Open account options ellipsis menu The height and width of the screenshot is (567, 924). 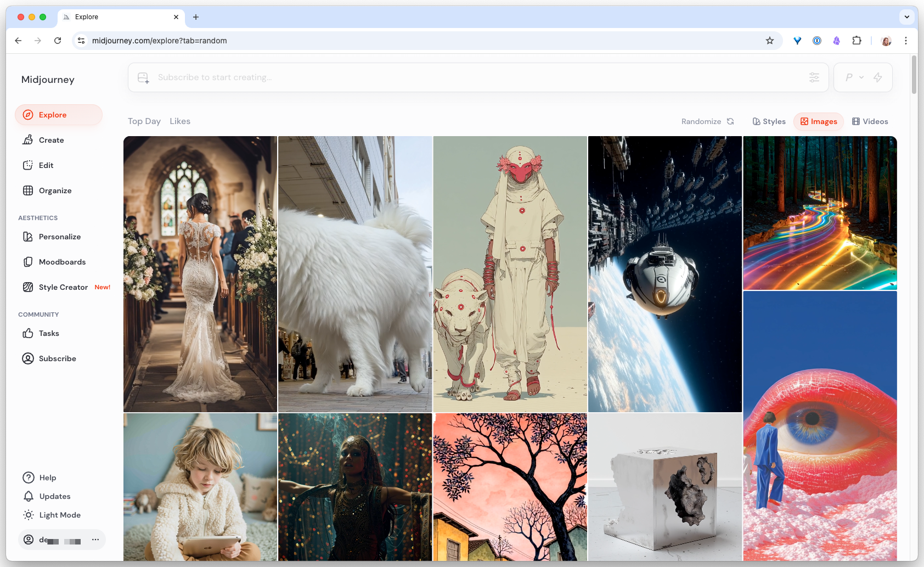coord(95,540)
